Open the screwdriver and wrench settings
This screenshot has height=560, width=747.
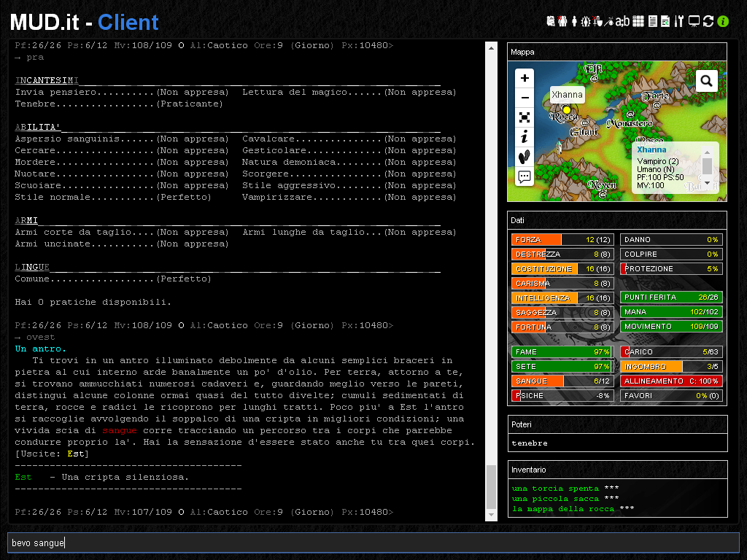click(679, 21)
